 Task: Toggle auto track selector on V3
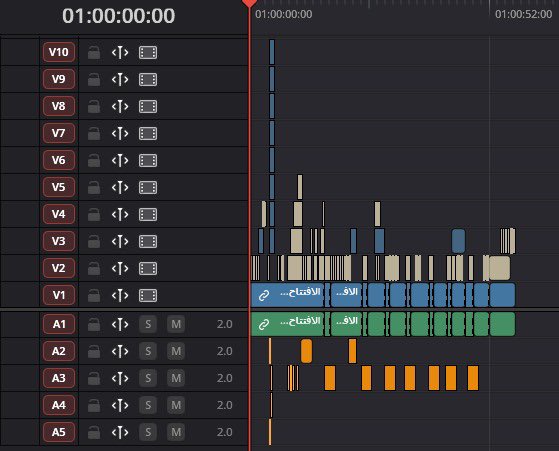click(120, 241)
